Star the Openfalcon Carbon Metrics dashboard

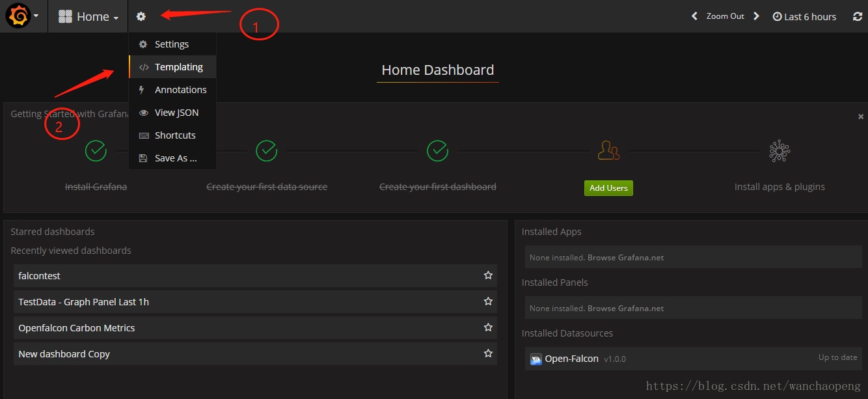pos(488,327)
